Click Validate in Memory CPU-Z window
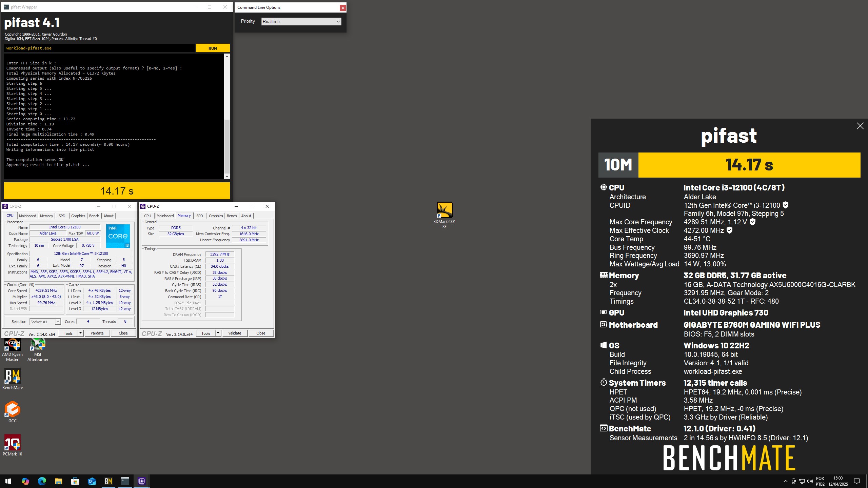Viewport: 868px width, 488px height. 235,333
